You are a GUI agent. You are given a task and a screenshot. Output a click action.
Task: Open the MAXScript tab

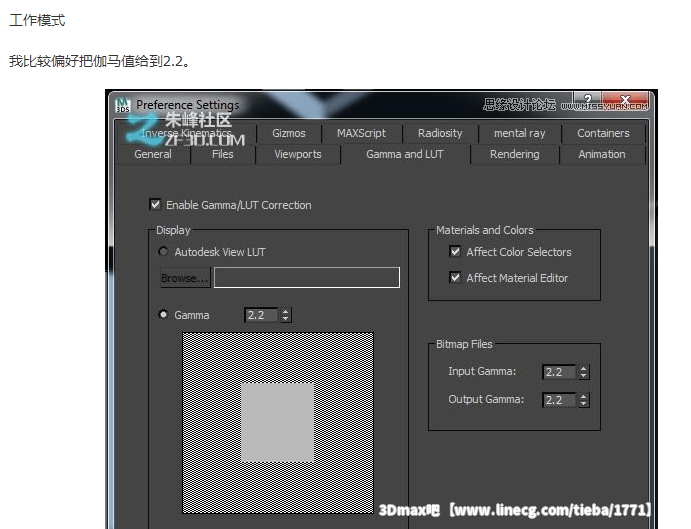361,133
